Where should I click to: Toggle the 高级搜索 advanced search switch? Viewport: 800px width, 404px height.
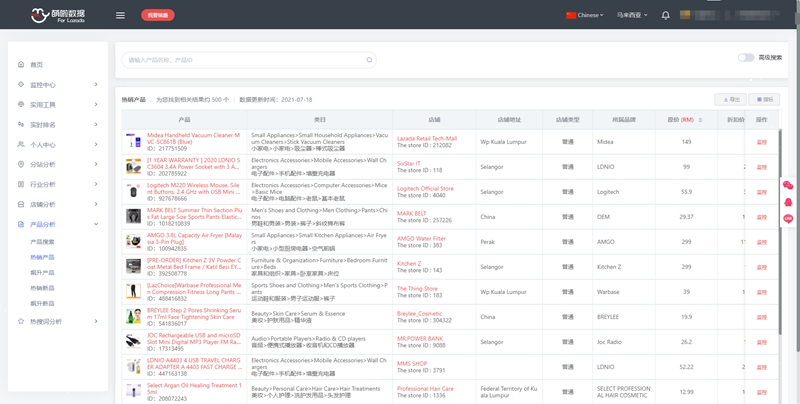(746, 58)
